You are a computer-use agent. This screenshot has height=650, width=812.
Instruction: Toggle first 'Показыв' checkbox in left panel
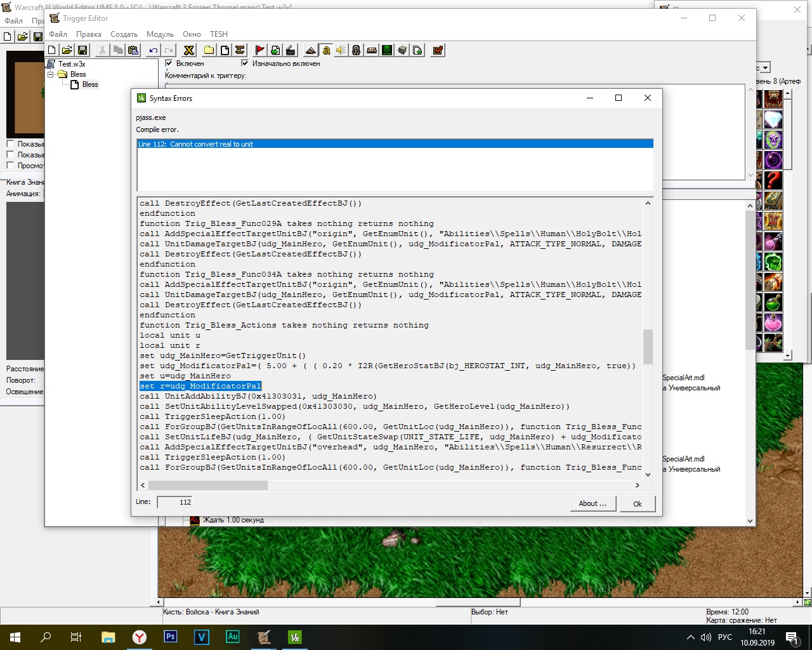tap(10, 143)
